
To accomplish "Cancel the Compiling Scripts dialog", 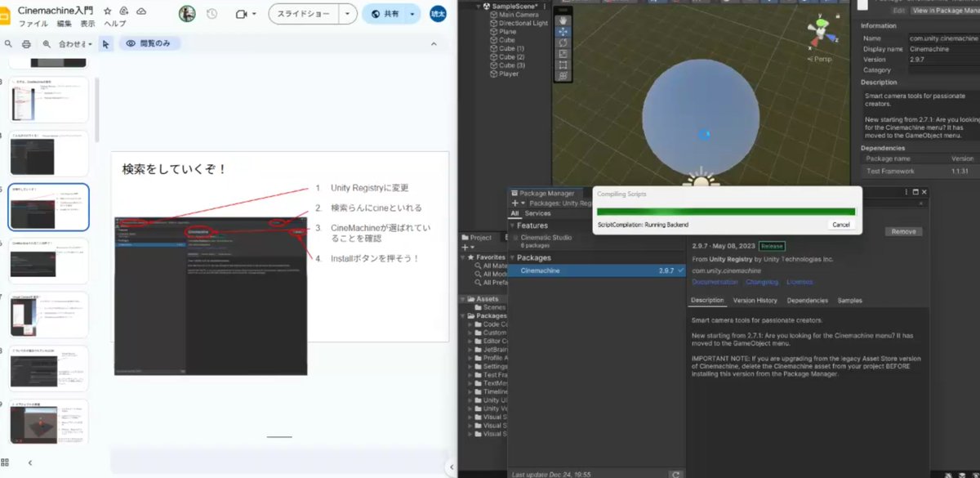I will coord(840,224).
